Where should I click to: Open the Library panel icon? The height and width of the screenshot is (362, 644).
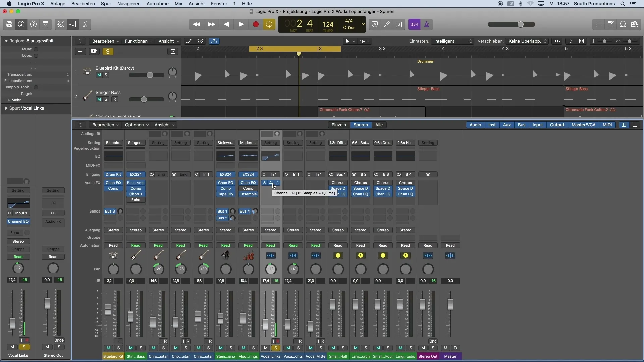(x=9, y=24)
